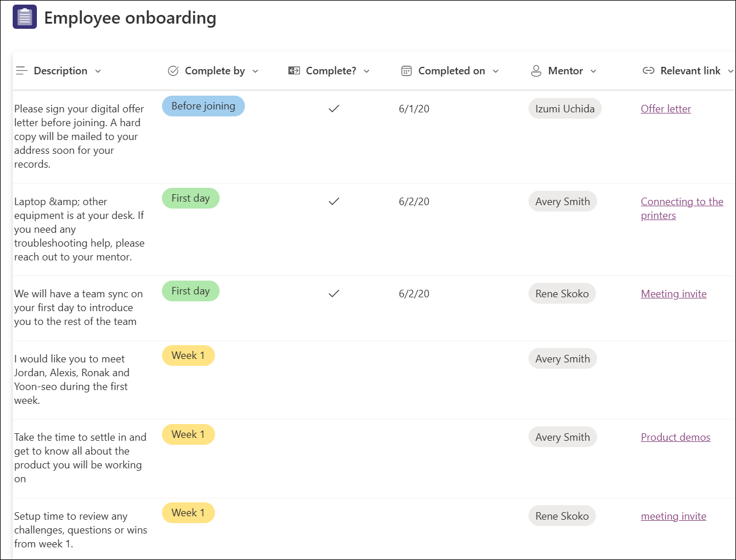The image size is (736, 560).
Task: Open the Mentor column dropdown
Action: tap(593, 70)
